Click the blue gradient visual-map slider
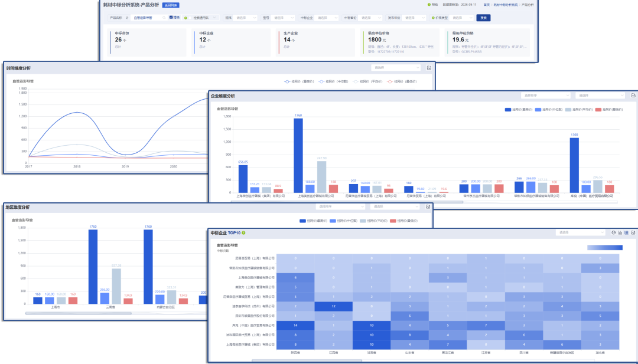This screenshot has height=364, width=638. pyautogui.click(x=605, y=247)
